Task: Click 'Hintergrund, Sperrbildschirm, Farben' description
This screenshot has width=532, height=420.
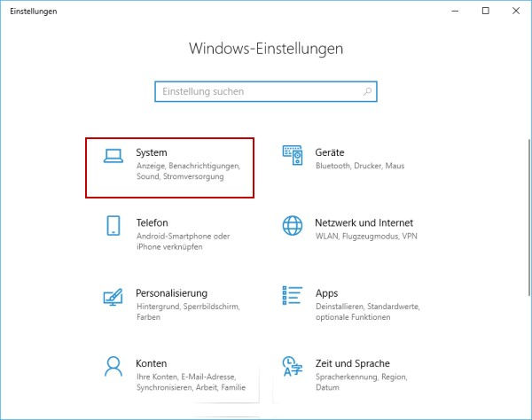Action: click(x=188, y=312)
